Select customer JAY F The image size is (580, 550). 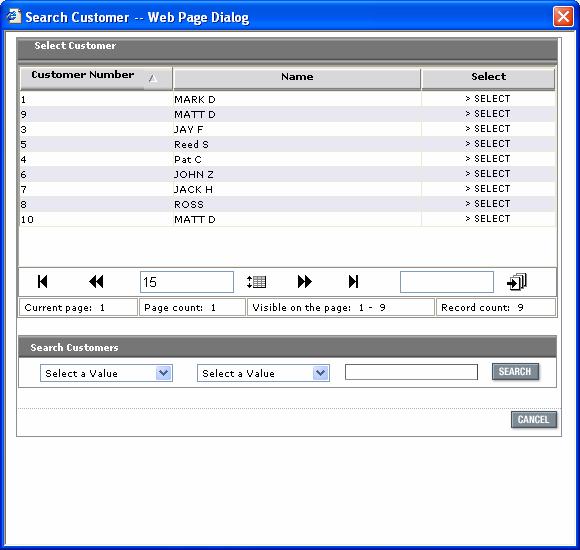[x=488, y=129]
